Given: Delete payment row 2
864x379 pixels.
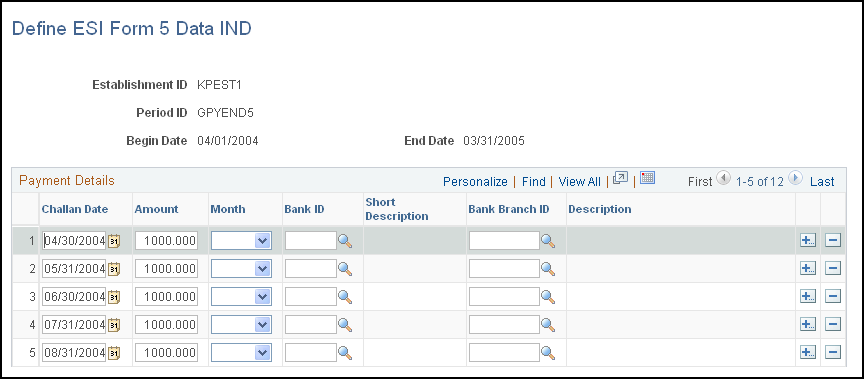Looking at the screenshot, I should click(x=833, y=269).
